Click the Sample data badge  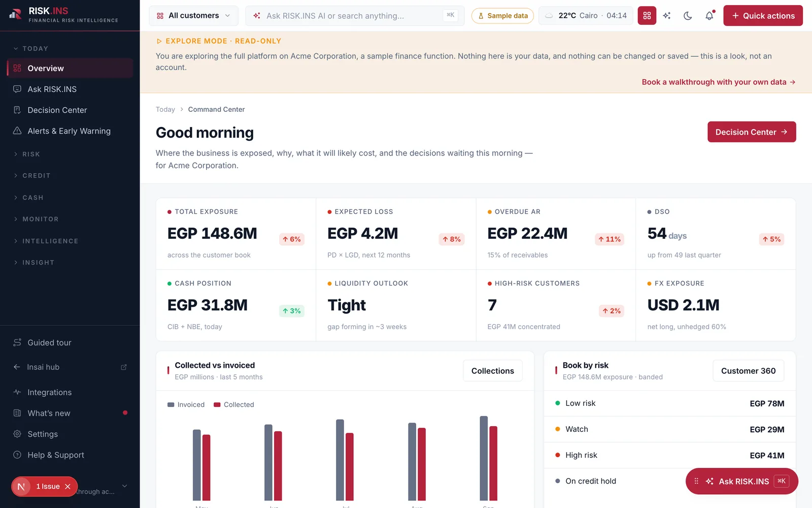point(502,16)
